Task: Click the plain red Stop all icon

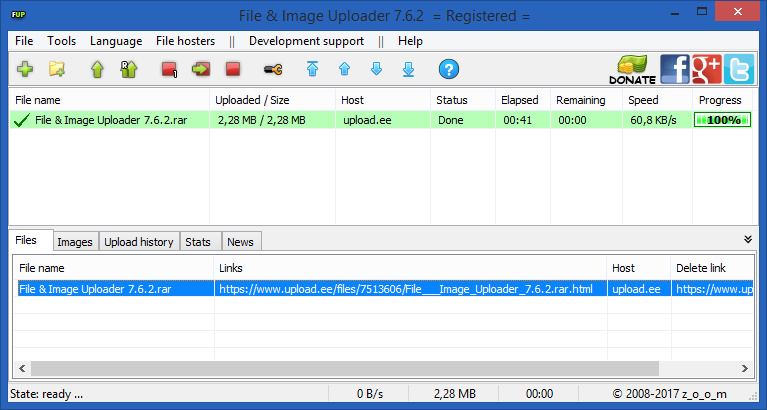Action: [233, 69]
